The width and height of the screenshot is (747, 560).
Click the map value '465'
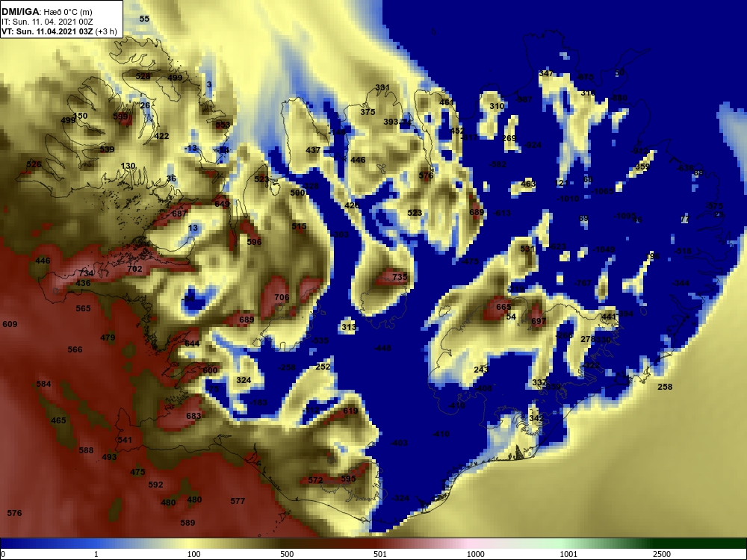(58, 420)
